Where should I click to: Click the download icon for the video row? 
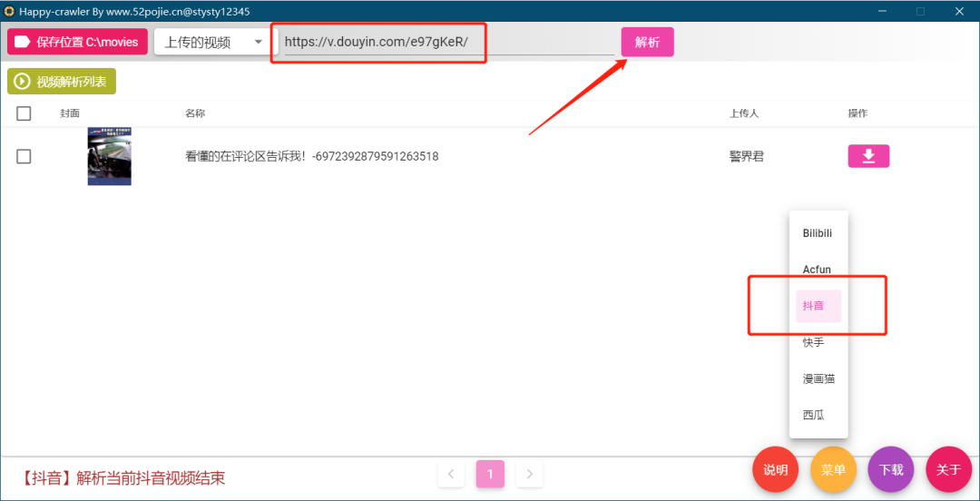click(x=868, y=156)
